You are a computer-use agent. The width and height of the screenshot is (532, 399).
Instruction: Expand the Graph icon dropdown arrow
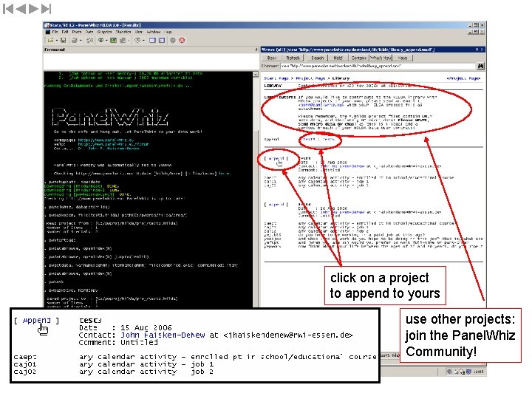[x=129, y=40]
